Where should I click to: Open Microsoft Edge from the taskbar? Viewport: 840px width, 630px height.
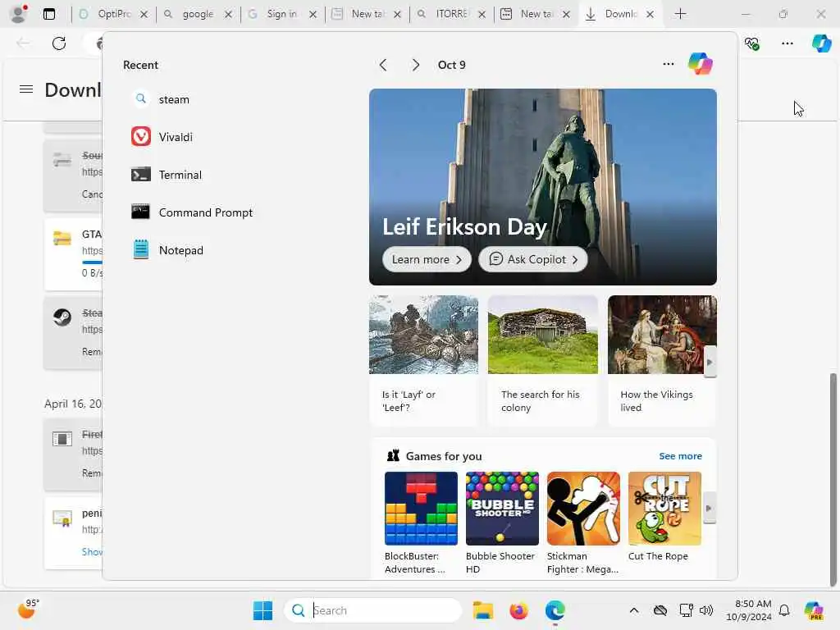(x=555, y=610)
